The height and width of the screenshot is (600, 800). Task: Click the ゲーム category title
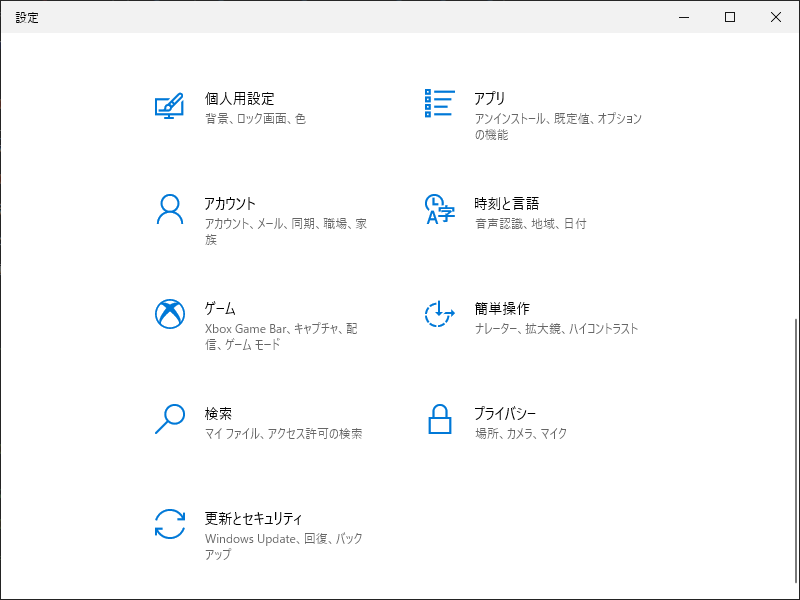pos(220,309)
